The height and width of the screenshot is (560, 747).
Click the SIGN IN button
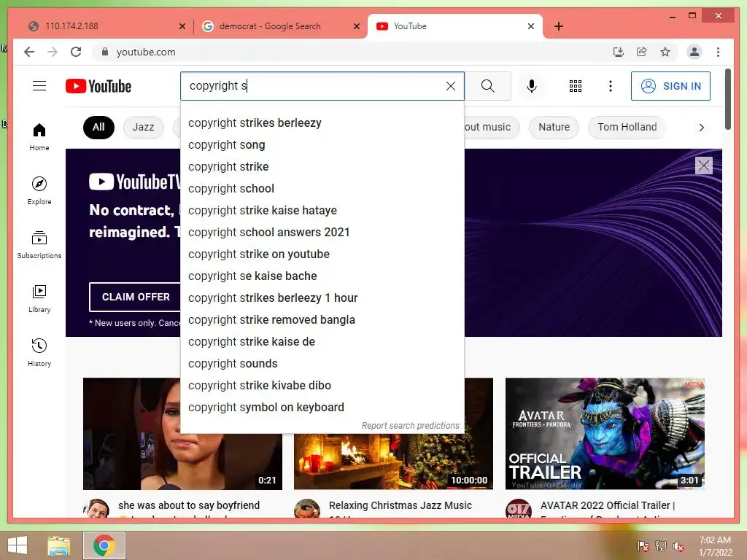pyautogui.click(x=670, y=86)
